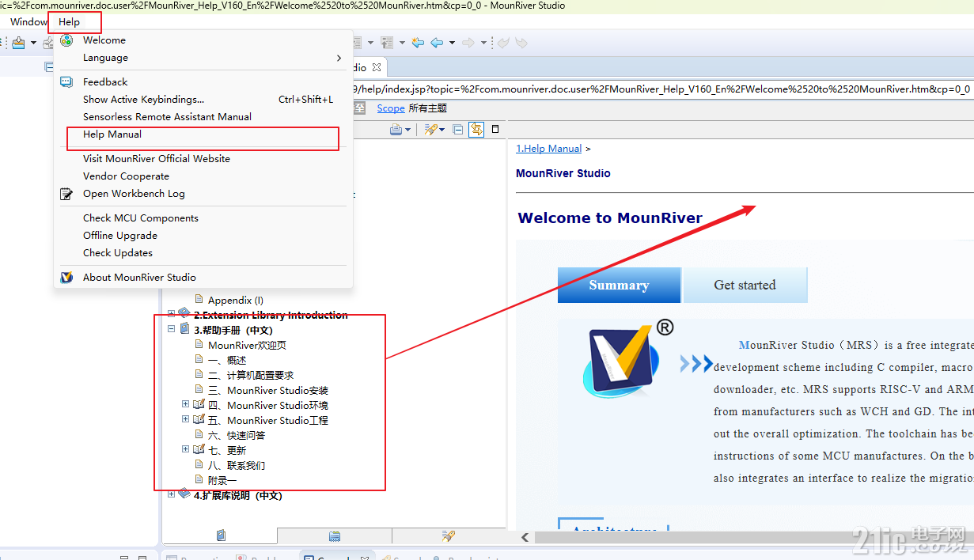This screenshot has width=974, height=560.
Task: Toggle Link with Contents icon
Action: 476,130
